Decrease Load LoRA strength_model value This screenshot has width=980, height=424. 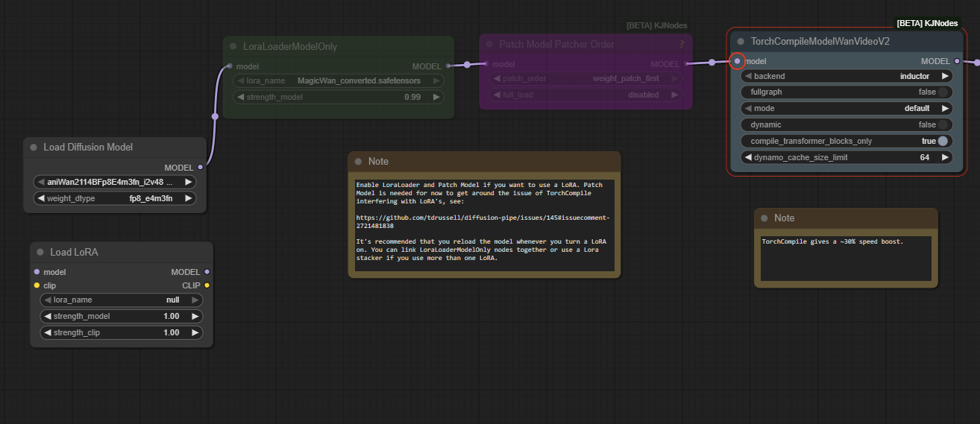point(48,316)
